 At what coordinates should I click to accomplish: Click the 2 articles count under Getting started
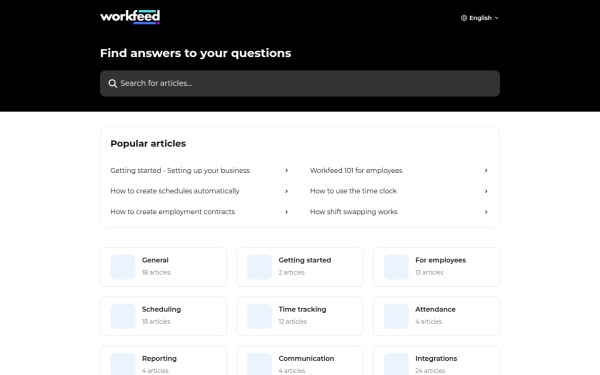click(x=292, y=272)
